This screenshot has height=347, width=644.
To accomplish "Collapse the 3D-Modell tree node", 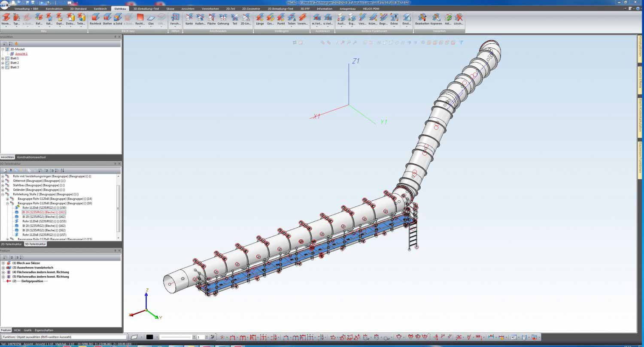I will (3, 49).
